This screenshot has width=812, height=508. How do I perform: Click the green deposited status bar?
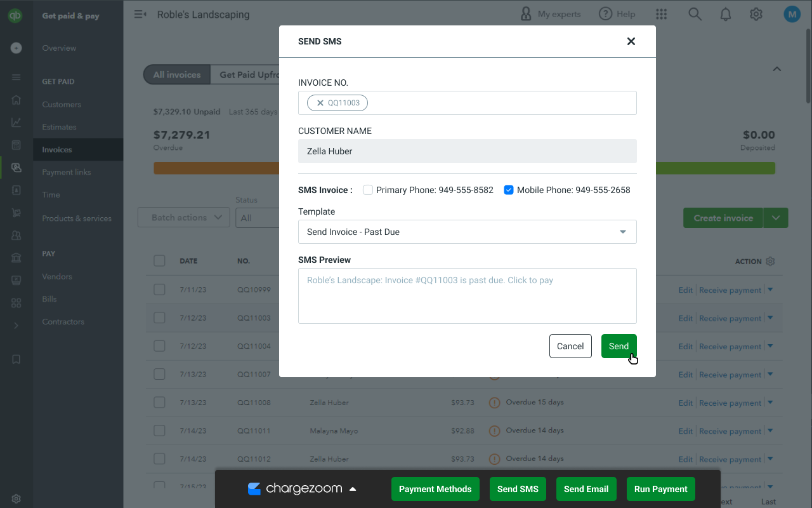coord(716,168)
